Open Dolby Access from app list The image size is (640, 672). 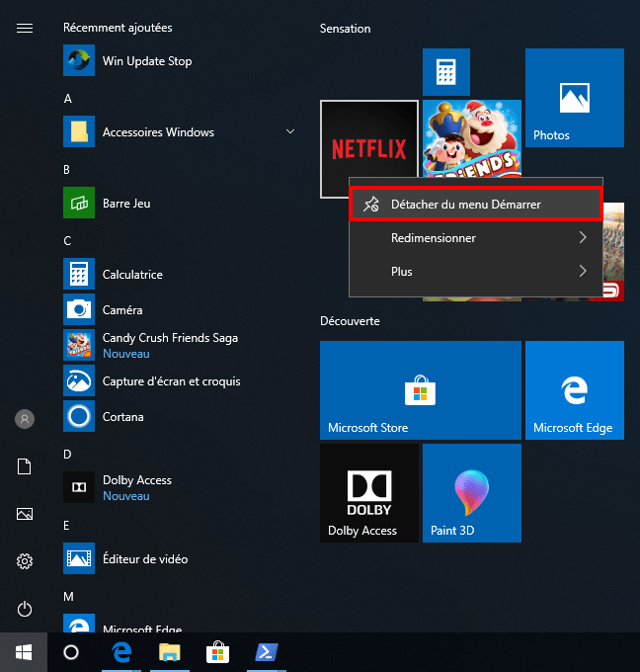(x=180, y=487)
